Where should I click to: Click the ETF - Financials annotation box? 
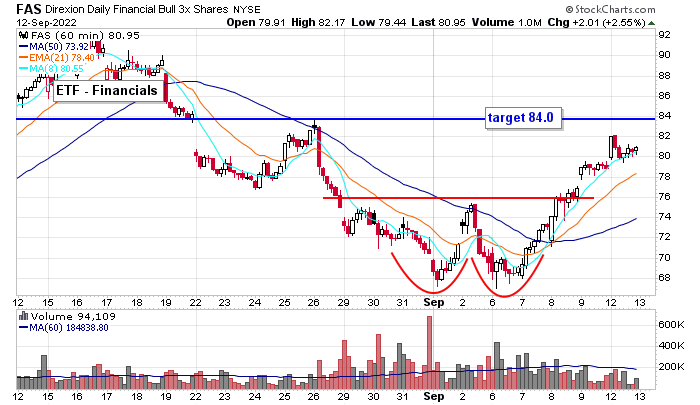point(107,91)
